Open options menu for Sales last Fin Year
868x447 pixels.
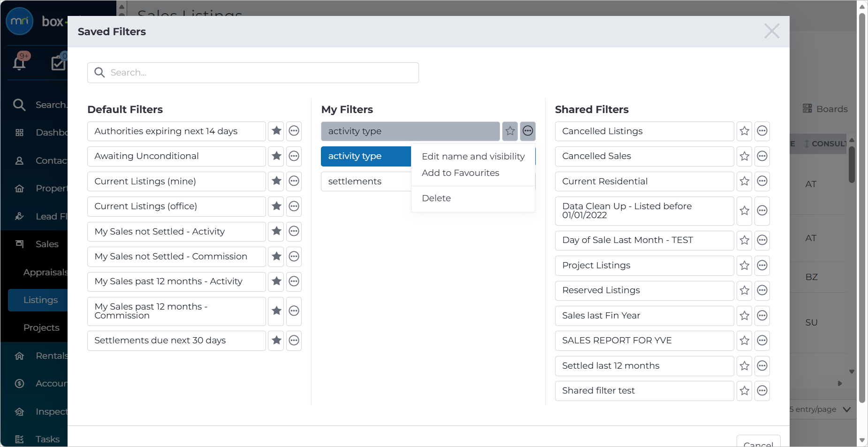[x=762, y=316]
